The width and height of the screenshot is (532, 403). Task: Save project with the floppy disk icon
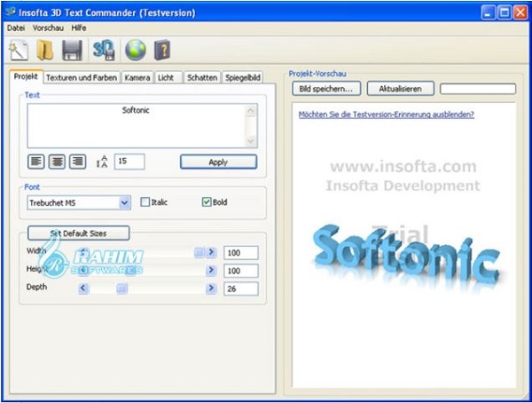[73, 51]
